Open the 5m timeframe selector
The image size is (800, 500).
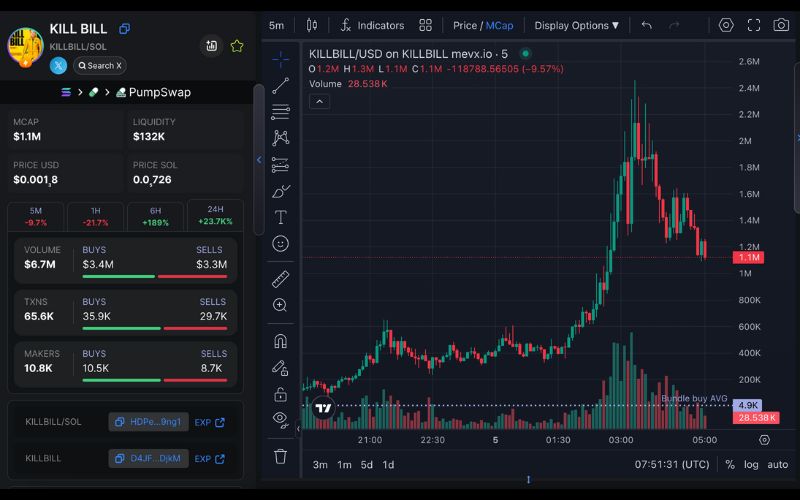click(277, 25)
